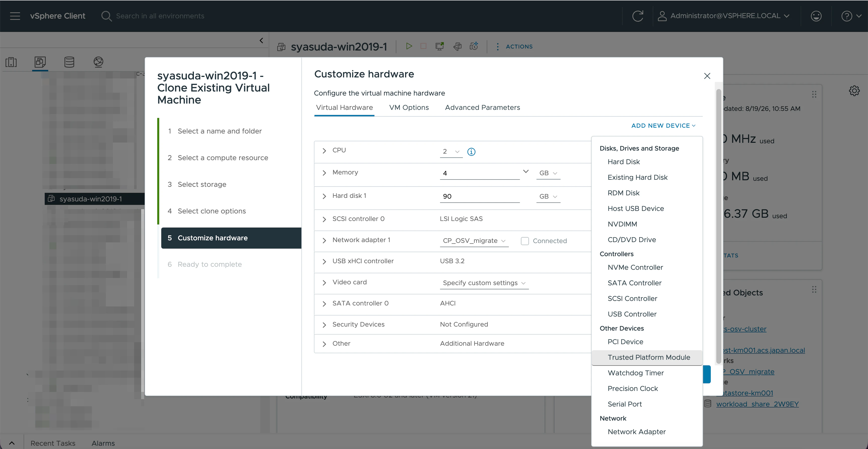Viewport: 868px width, 449px height.
Task: Click the edit VM settings icon
Action: click(457, 46)
